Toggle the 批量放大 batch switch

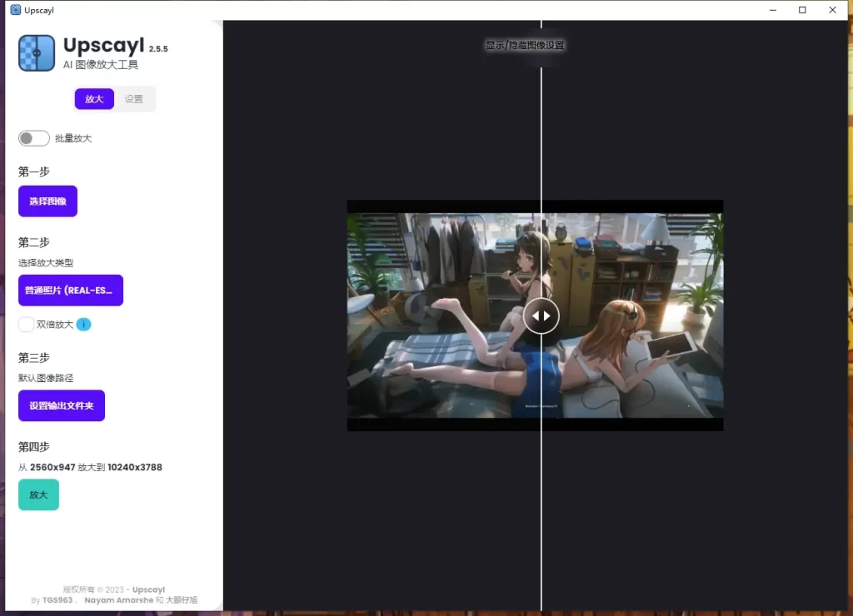coord(34,138)
